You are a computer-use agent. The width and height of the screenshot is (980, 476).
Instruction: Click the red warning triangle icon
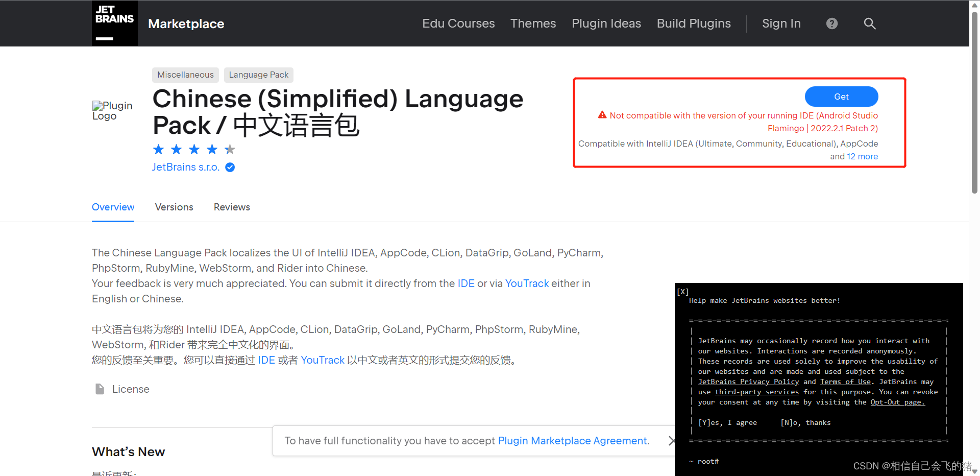602,115
